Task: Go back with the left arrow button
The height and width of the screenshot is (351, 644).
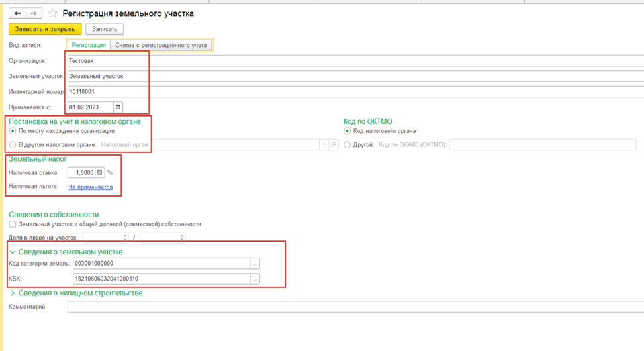Action: coord(17,13)
